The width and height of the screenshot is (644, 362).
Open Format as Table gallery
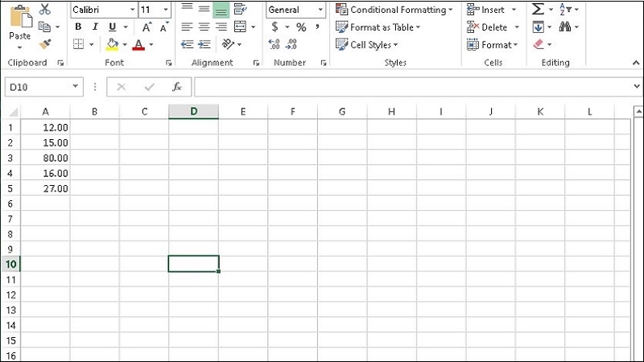coord(378,27)
